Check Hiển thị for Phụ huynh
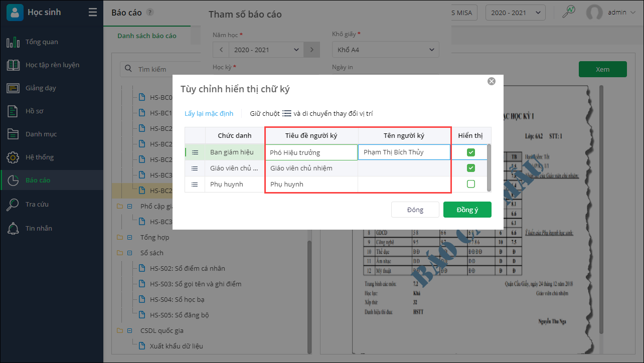The width and height of the screenshot is (644, 363). (471, 184)
